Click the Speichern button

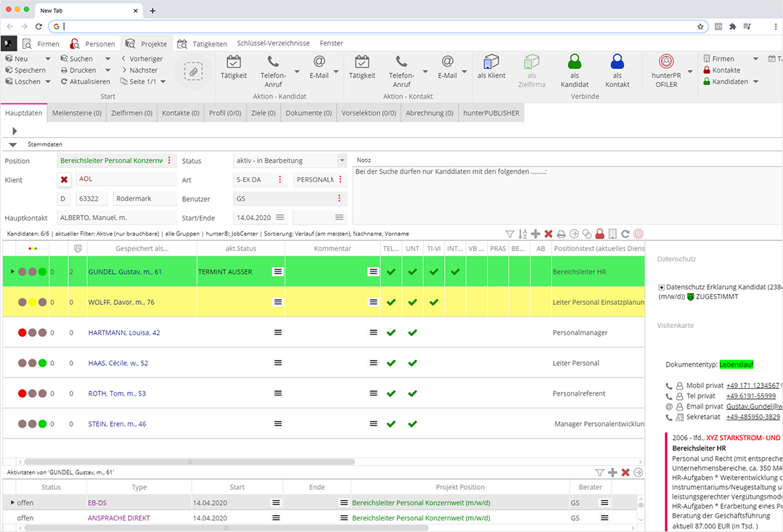click(x=25, y=70)
